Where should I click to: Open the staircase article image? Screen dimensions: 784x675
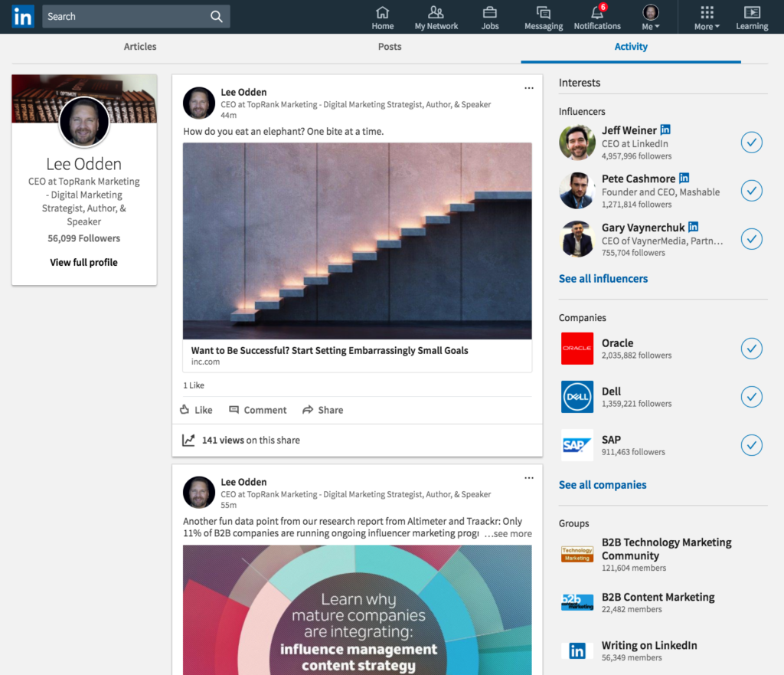coord(357,241)
